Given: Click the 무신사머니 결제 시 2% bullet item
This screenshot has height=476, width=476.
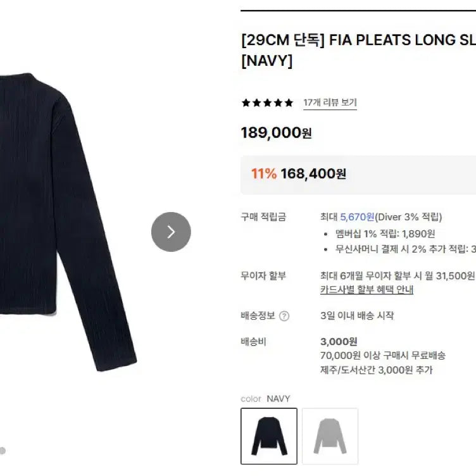Looking at the screenshot, I should pos(405,249).
